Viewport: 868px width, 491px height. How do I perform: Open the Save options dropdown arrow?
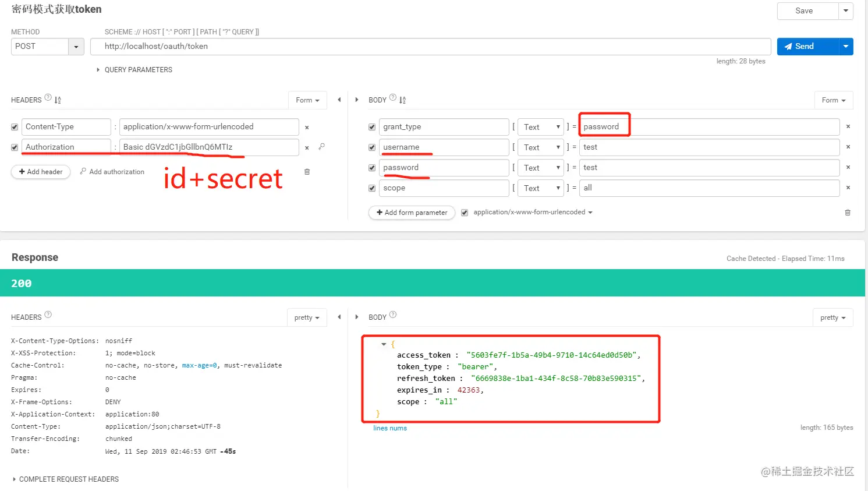click(846, 11)
